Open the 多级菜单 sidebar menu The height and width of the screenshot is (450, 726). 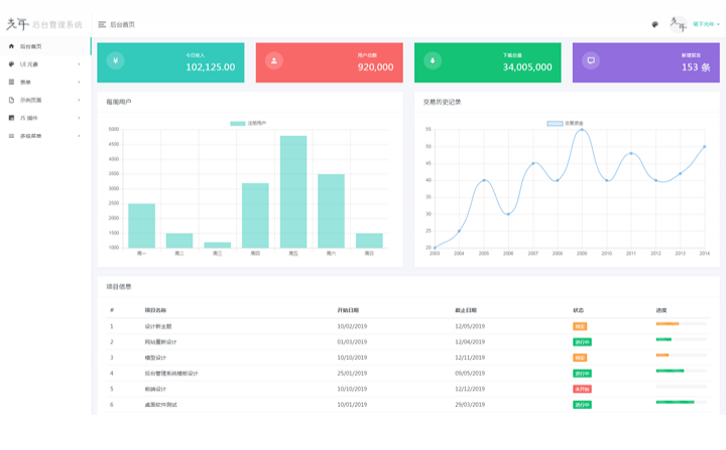pos(45,136)
